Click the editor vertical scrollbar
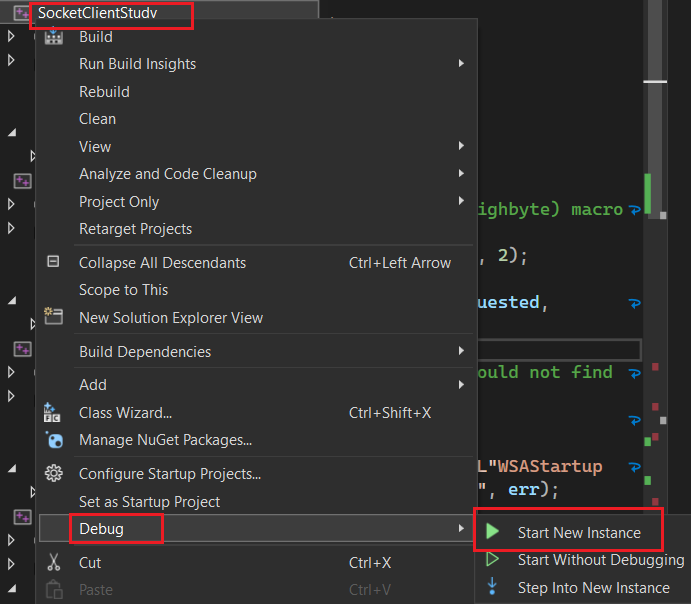The image size is (691, 604). coord(655,300)
